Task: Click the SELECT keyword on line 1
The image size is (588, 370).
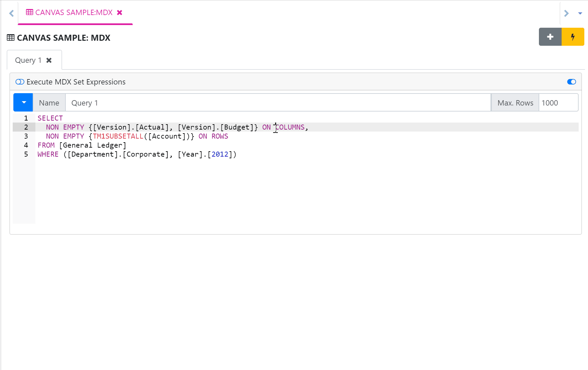Action: point(50,118)
